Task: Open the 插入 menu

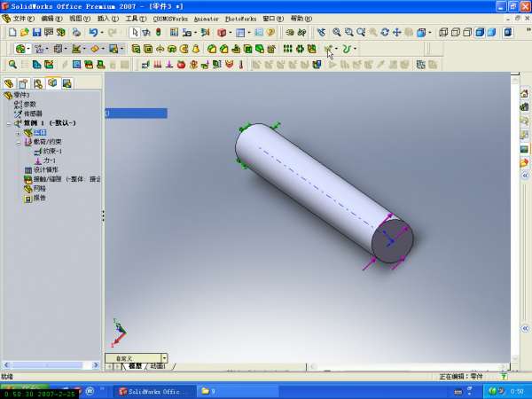Action: [x=108, y=19]
